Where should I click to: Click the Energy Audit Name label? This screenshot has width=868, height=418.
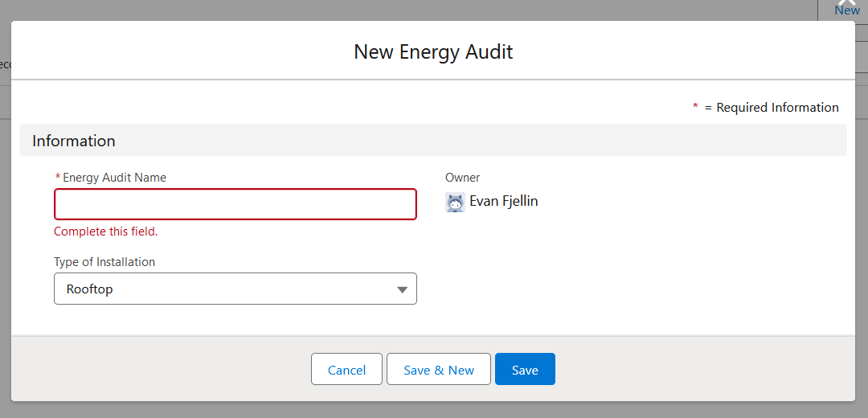point(114,178)
